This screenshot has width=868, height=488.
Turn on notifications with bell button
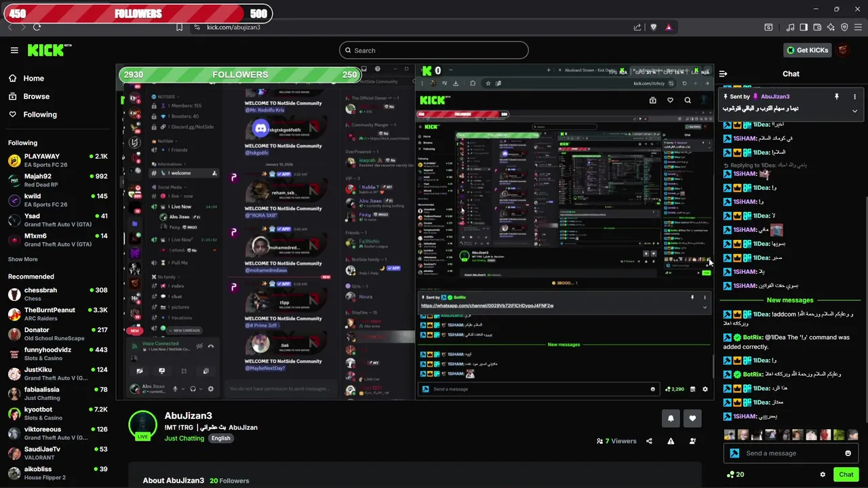[x=671, y=418]
